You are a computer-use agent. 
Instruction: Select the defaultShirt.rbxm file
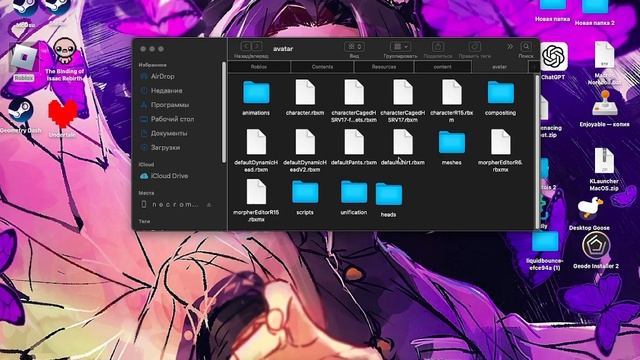coord(403,142)
